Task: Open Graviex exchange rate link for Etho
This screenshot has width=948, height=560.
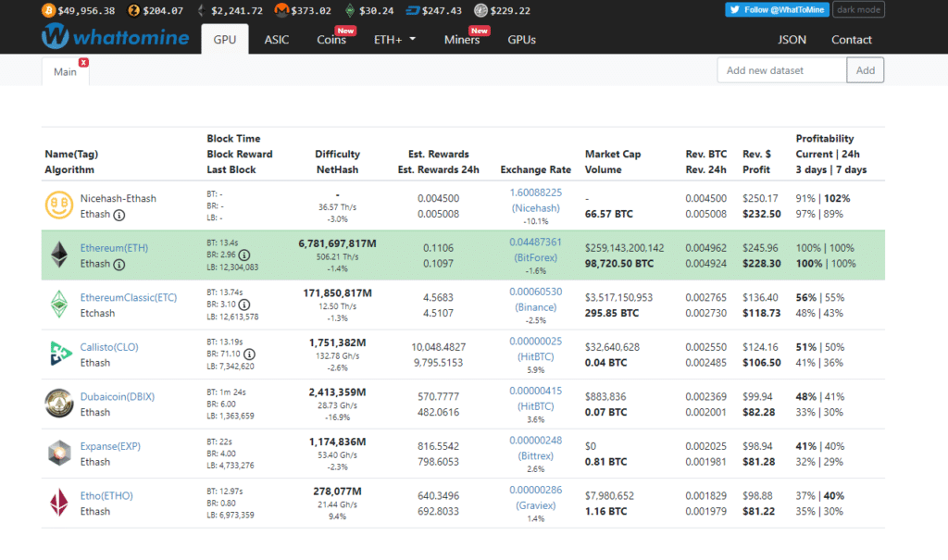Action: [536, 498]
